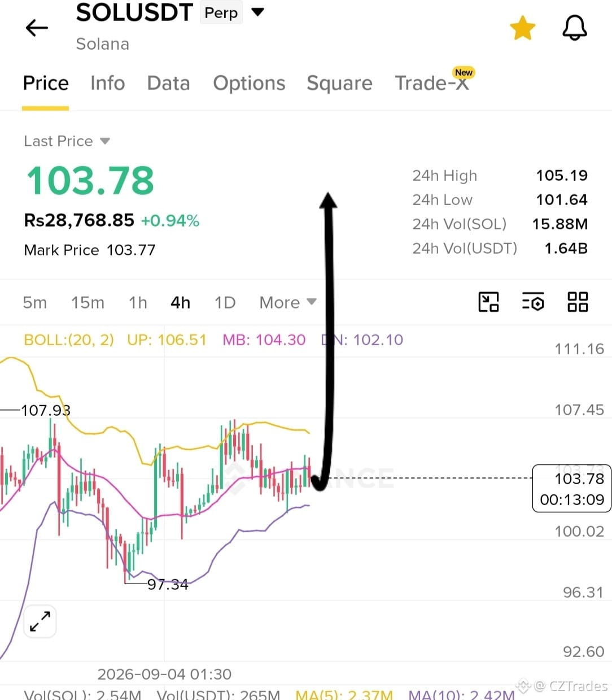Screen dimensions: 612x700
Task: Open price alert bell icon
Action: click(x=575, y=28)
